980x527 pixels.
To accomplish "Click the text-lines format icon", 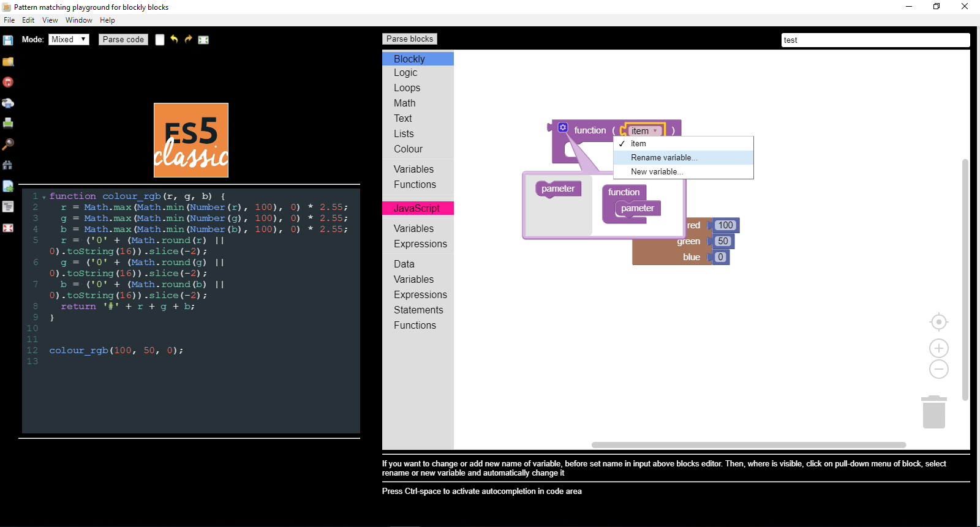I will click(8, 206).
